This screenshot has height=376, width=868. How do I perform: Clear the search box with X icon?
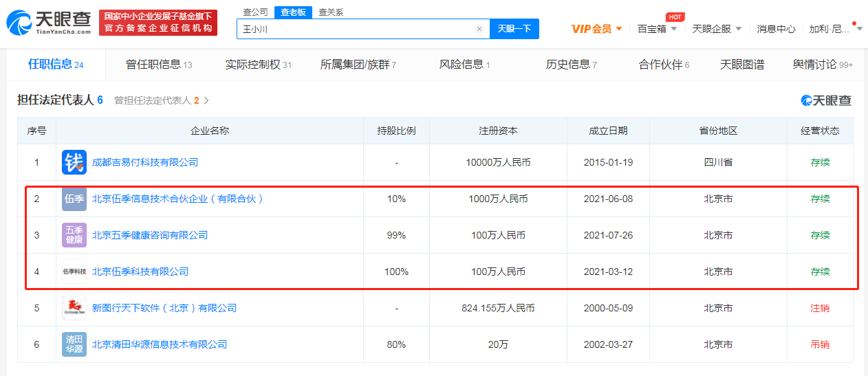click(x=479, y=29)
